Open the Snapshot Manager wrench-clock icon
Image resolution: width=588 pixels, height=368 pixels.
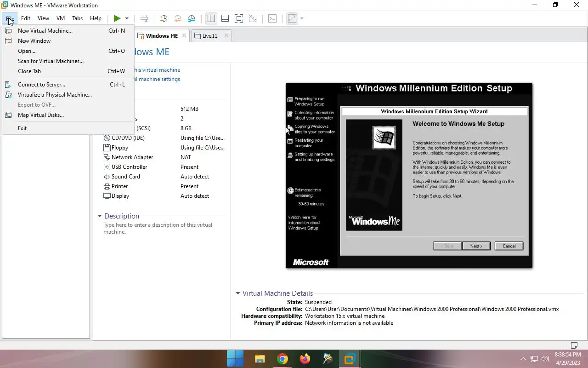[x=192, y=18]
